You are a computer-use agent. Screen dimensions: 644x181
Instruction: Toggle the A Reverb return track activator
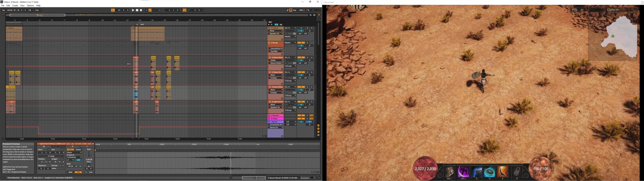coord(301,115)
